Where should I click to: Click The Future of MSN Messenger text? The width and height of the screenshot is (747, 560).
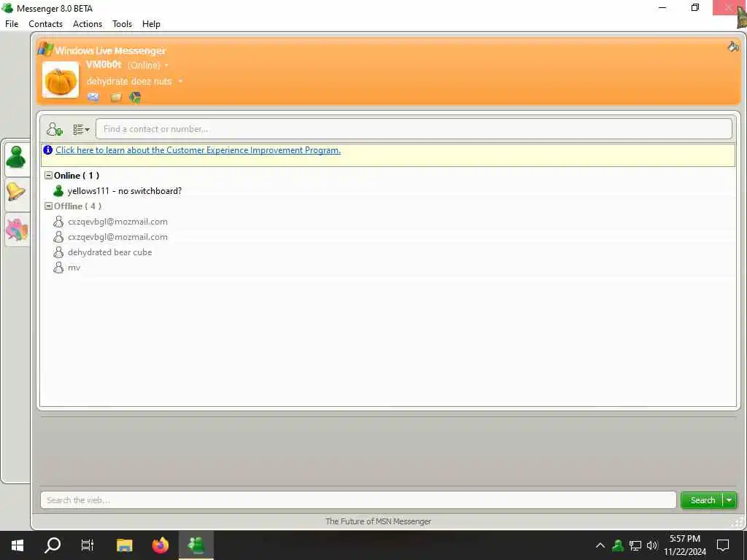click(379, 521)
